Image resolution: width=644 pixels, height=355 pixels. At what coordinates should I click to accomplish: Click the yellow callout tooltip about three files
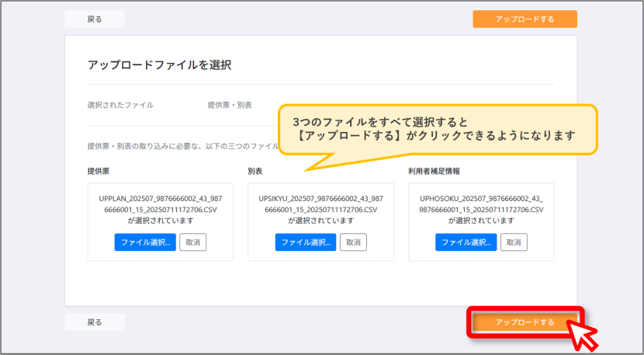click(438, 130)
